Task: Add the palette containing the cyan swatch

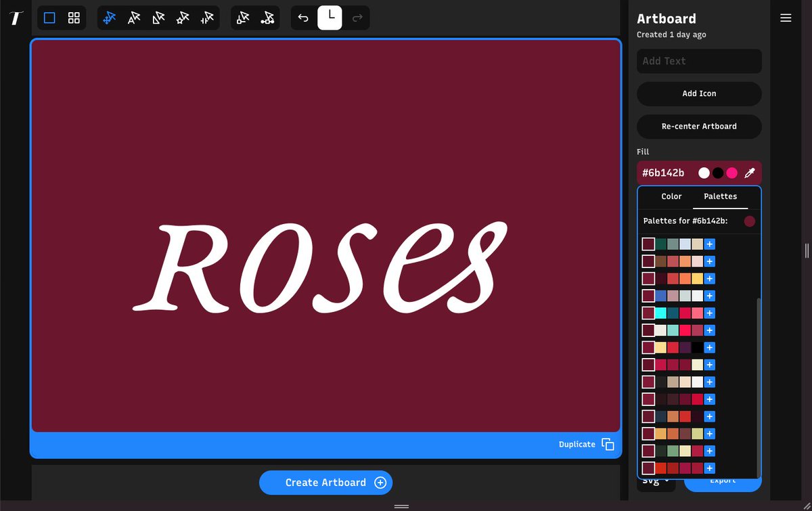Action: coord(710,313)
